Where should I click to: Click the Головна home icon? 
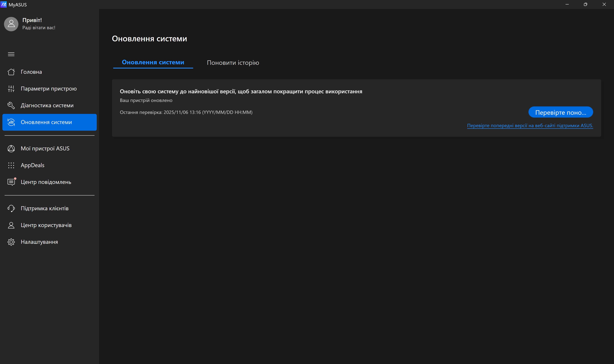pos(11,72)
